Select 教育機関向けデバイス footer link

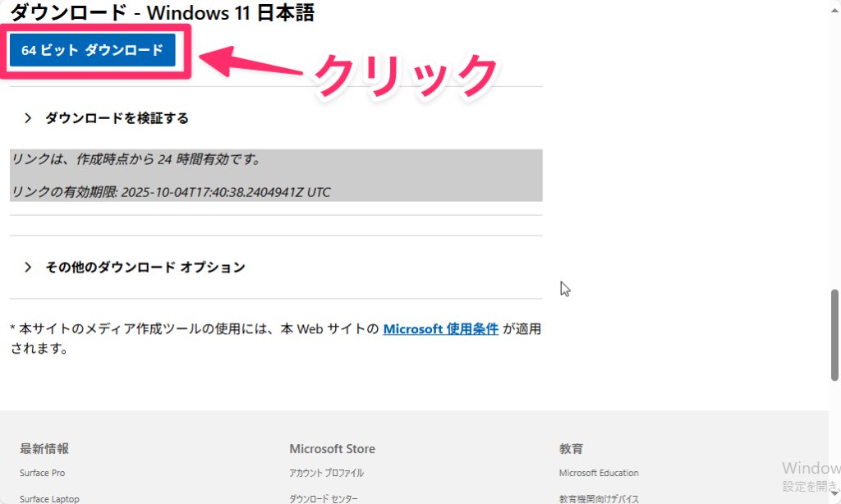pos(598,498)
